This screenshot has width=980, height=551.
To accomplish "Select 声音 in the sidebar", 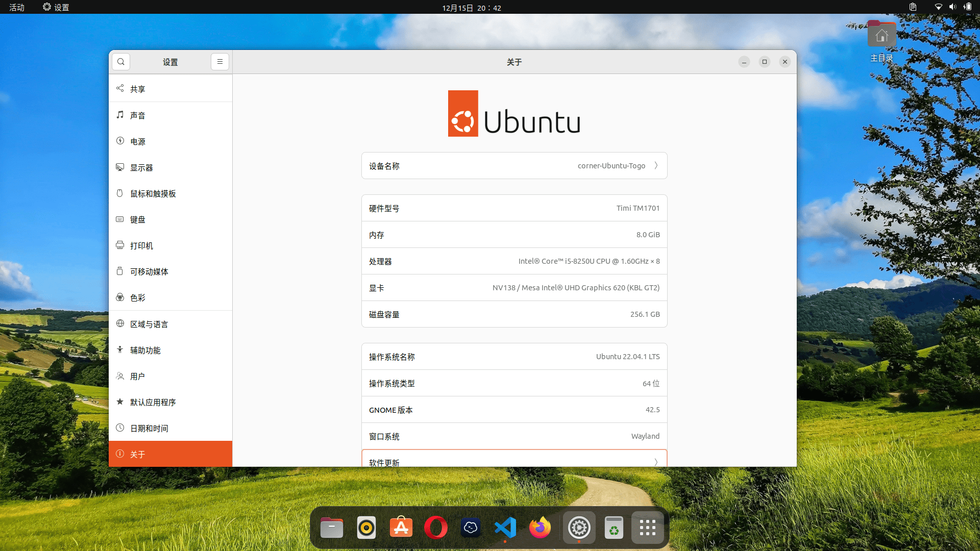I will point(170,115).
